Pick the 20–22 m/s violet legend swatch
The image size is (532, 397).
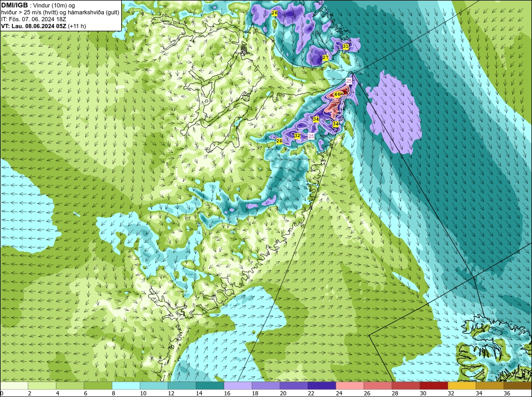pos(294,385)
